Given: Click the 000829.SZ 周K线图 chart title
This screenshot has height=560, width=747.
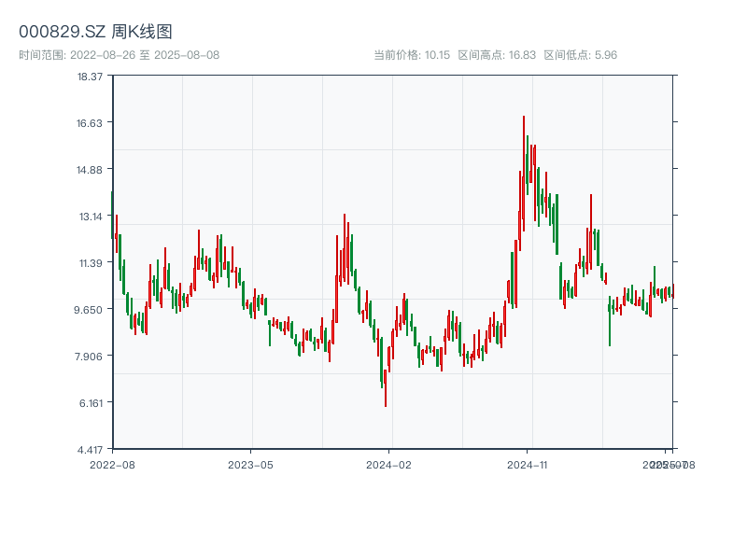Looking at the screenshot, I should (95, 33).
